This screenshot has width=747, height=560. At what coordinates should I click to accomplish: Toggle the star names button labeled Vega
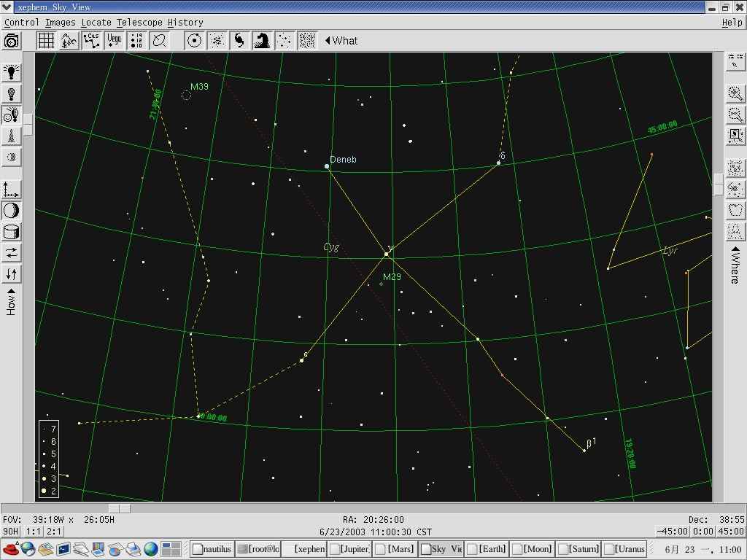[x=115, y=41]
